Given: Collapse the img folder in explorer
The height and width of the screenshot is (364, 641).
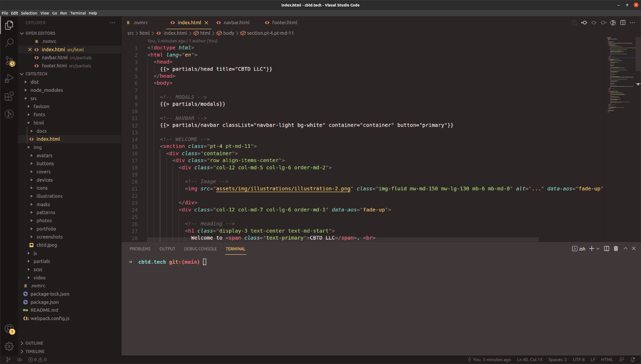Looking at the screenshot, I should 37,147.
